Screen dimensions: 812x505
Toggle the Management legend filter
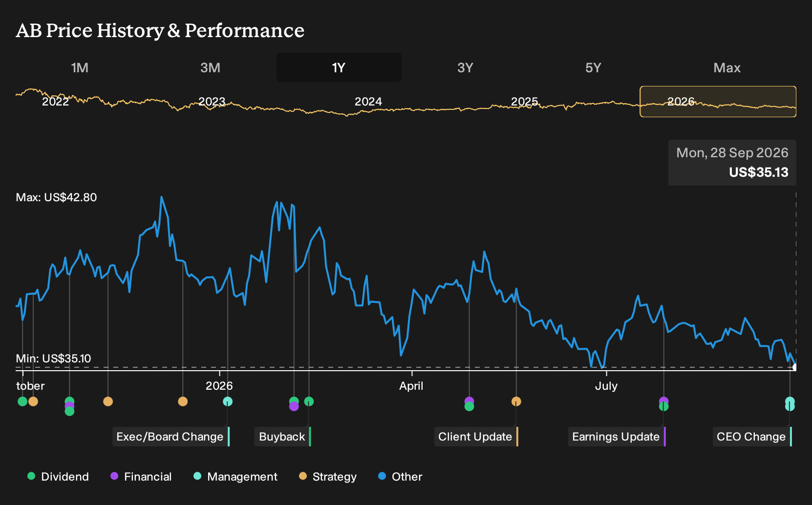235,477
